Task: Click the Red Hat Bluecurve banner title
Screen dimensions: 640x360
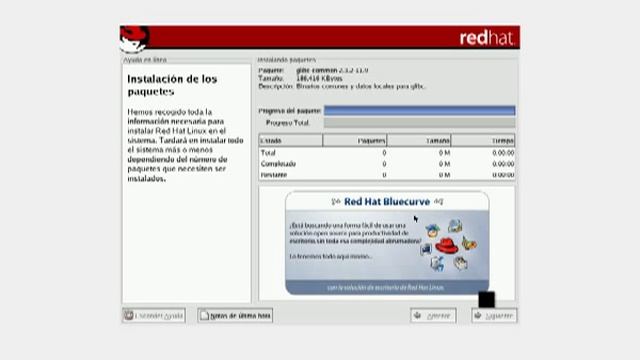Action: coord(387,202)
